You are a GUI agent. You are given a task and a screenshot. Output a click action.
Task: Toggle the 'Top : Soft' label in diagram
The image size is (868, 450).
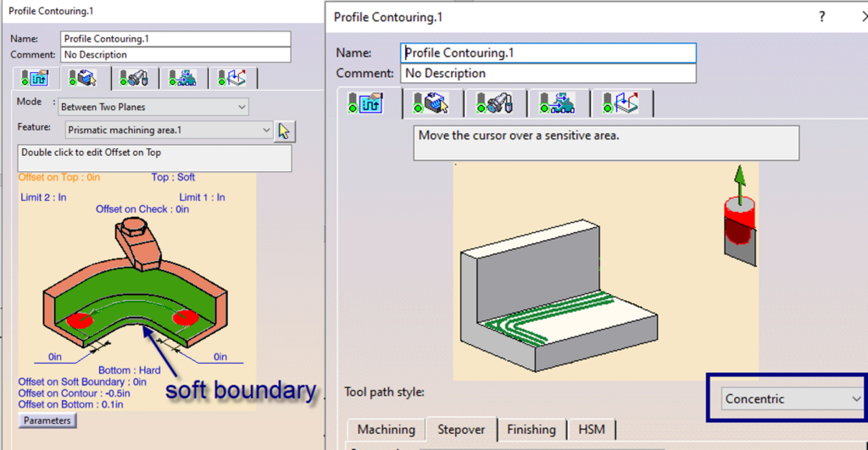pyautogui.click(x=173, y=177)
